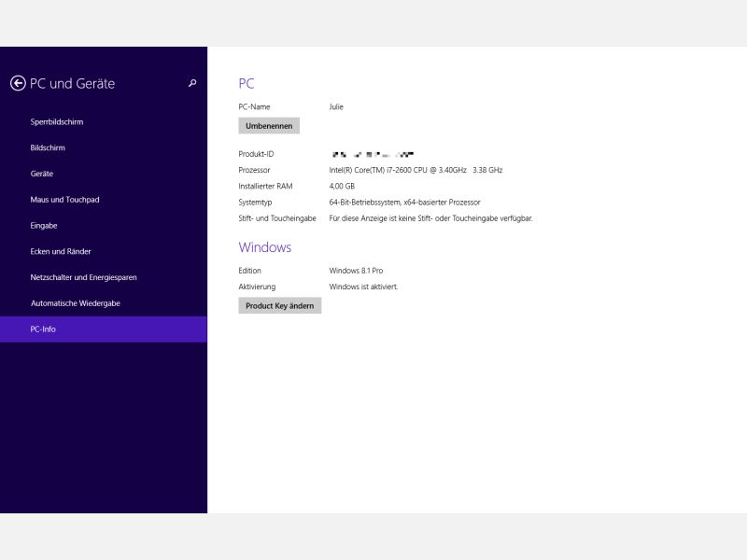This screenshot has width=747, height=560.
Task: Open Netzschalter und Energiesparen
Action: pyautogui.click(x=83, y=277)
